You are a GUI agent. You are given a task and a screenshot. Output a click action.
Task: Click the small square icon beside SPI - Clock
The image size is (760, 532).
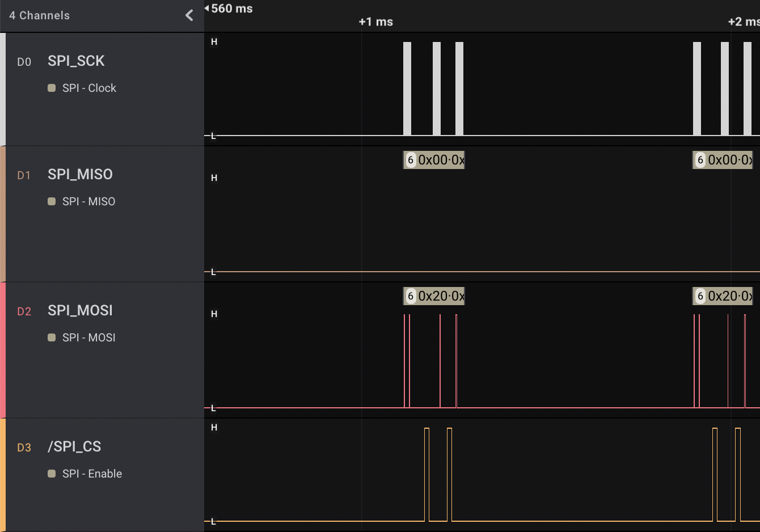pos(52,88)
